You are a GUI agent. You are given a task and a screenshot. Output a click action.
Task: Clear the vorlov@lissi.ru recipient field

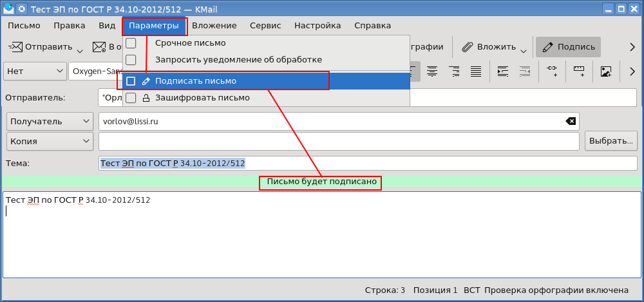tap(571, 121)
